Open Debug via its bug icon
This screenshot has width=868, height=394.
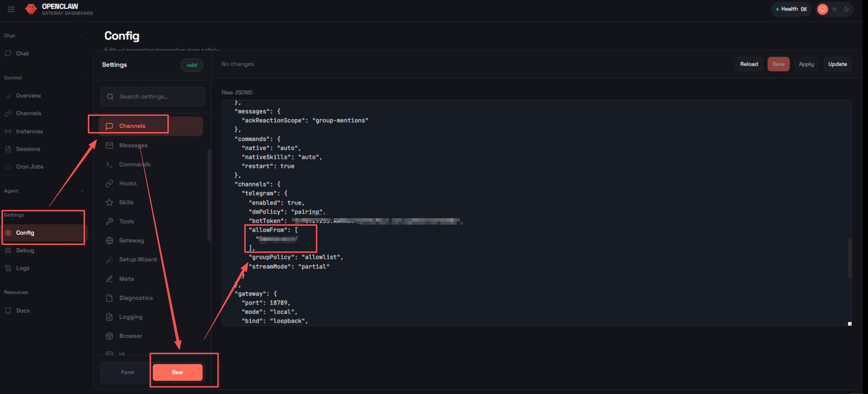[8, 250]
